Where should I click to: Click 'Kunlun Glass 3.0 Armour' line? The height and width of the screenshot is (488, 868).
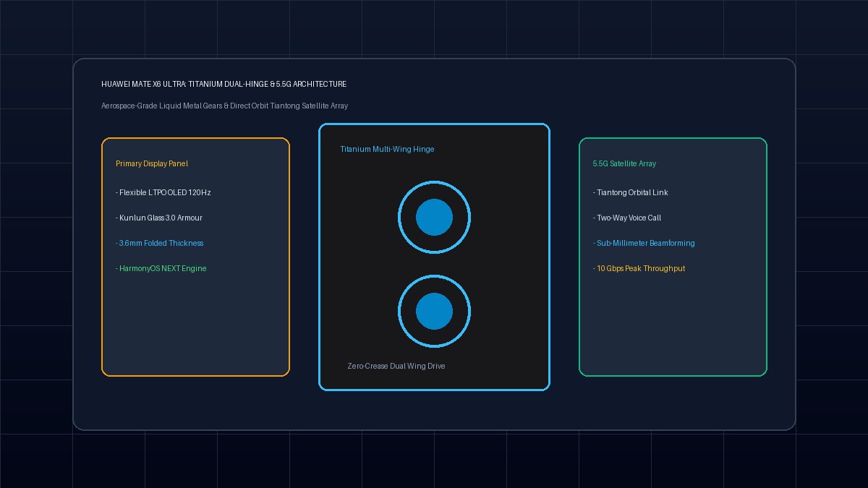(159, 218)
